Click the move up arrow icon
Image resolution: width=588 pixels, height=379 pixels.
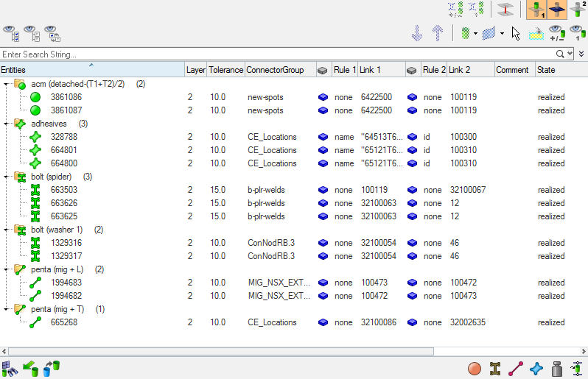[x=437, y=33]
